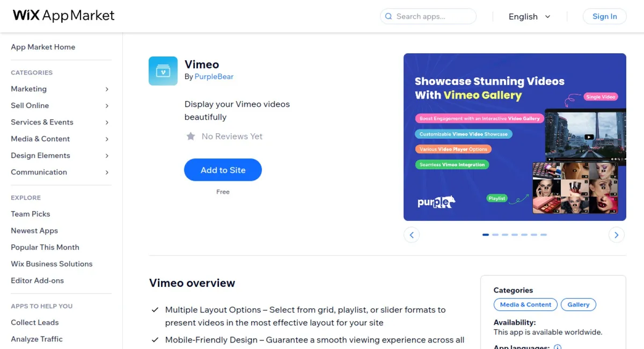This screenshot has width=644, height=349.
Task: Click the Wix App Market logo
Action: (62, 16)
